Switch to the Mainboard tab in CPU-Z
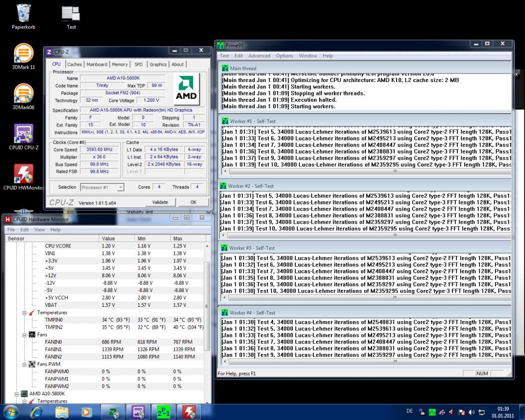525x420 pixels. point(97,64)
